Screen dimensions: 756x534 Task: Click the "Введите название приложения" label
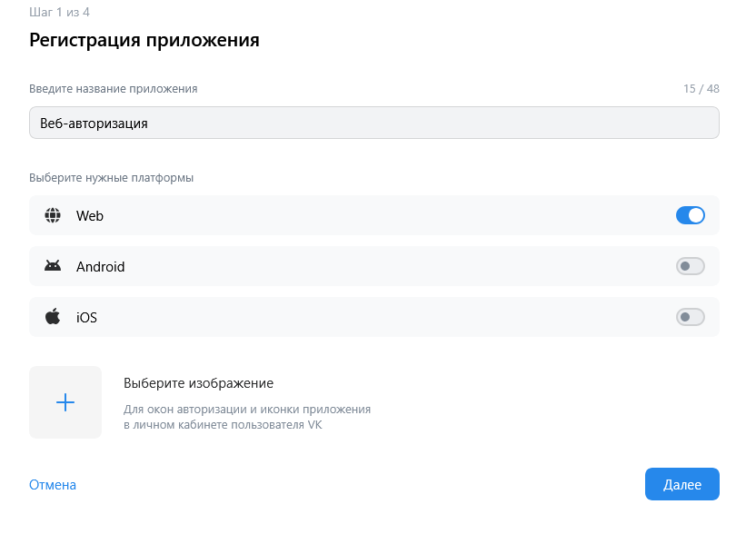click(x=113, y=89)
